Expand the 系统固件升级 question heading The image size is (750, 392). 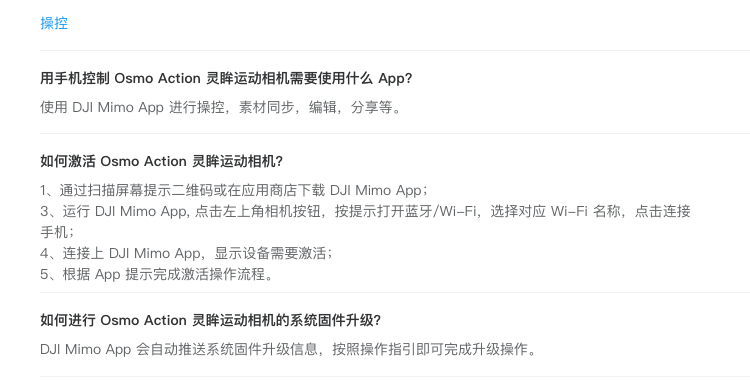pyautogui.click(x=210, y=320)
